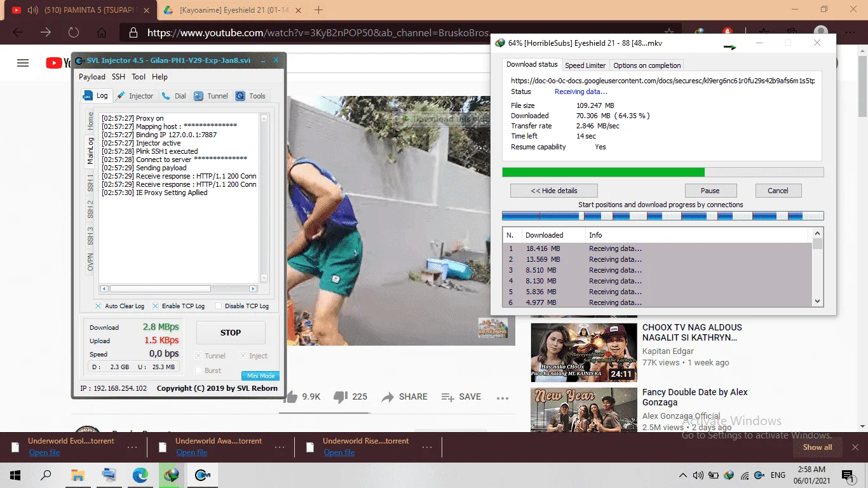Switch to the Tools tab
This screenshot has height=488, width=868.
[251, 96]
